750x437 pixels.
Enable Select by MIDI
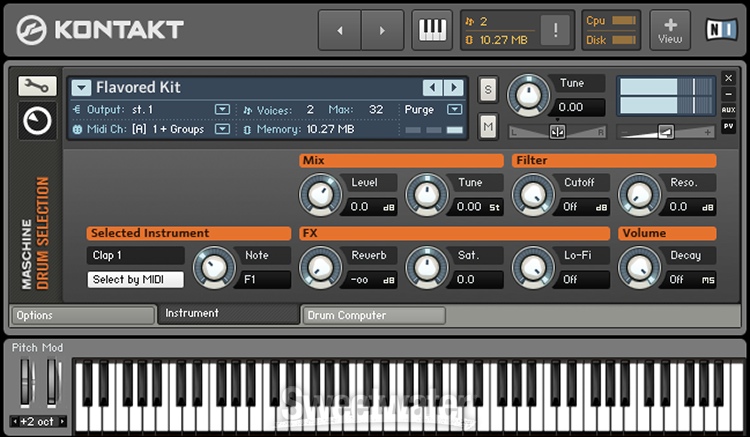pos(135,280)
